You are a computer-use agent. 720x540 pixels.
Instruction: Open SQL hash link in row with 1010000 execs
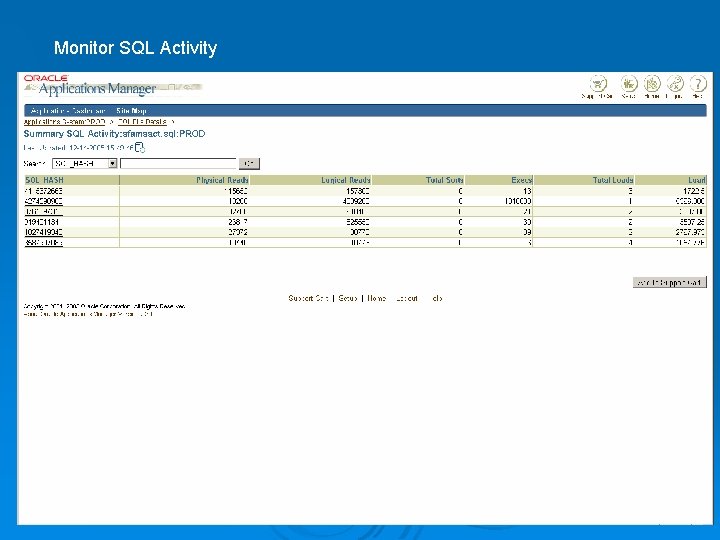43,201
